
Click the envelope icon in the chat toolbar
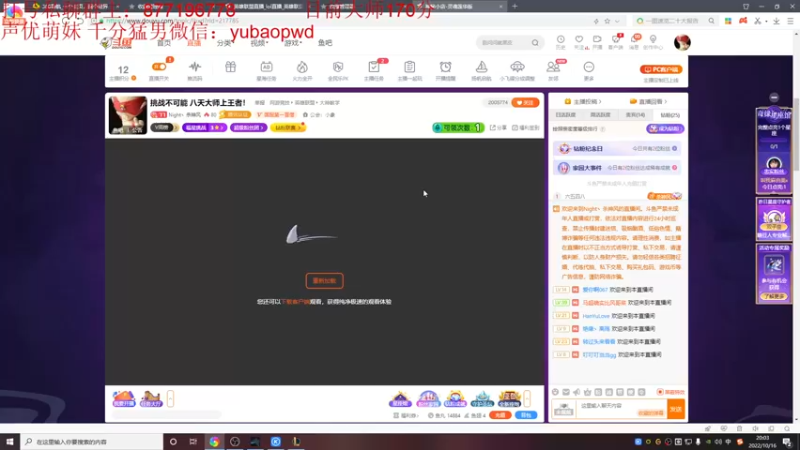pyautogui.click(x=566, y=392)
